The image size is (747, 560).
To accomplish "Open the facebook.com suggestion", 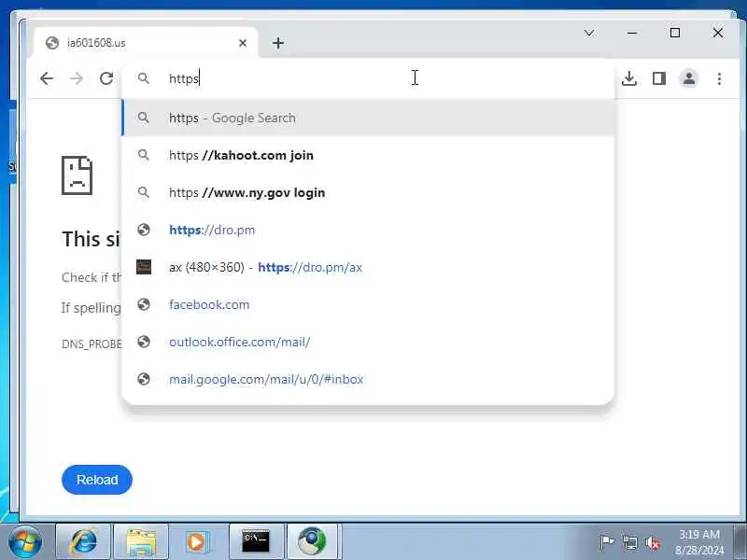I will pyautogui.click(x=368, y=304).
